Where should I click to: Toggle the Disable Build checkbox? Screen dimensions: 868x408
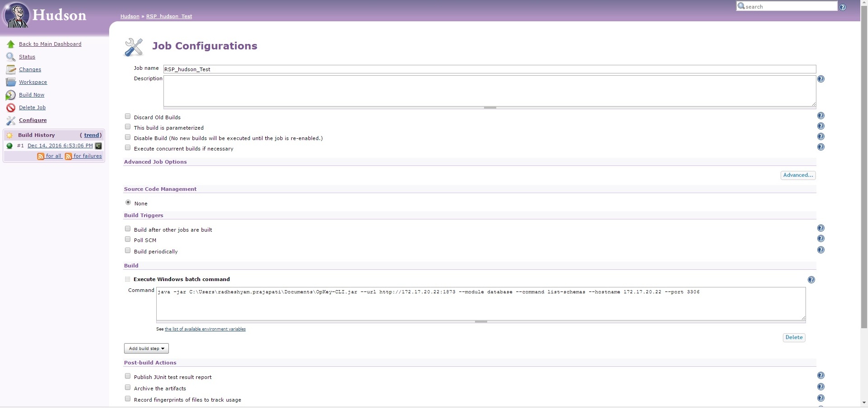pyautogui.click(x=128, y=137)
